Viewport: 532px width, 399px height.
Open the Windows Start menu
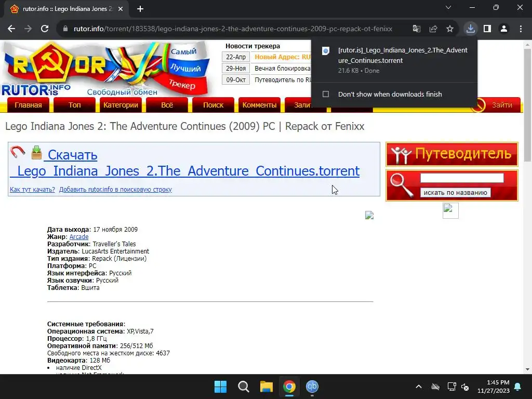tap(220, 387)
